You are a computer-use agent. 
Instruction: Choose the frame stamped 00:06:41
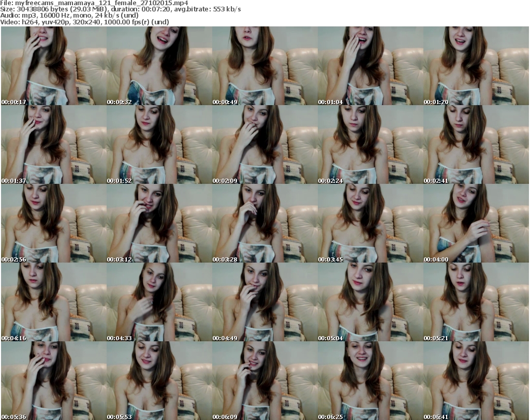pos(476,381)
